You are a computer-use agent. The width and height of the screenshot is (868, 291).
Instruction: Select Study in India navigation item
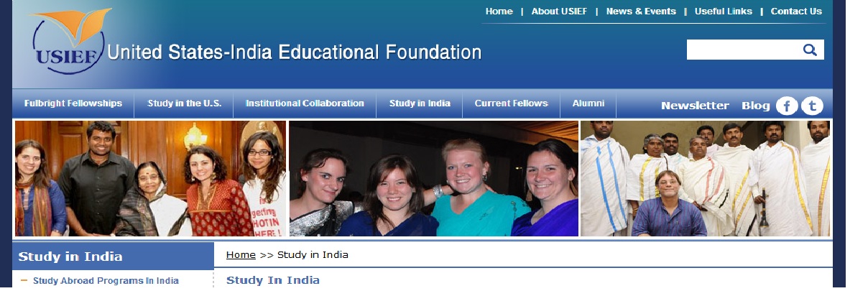[420, 103]
